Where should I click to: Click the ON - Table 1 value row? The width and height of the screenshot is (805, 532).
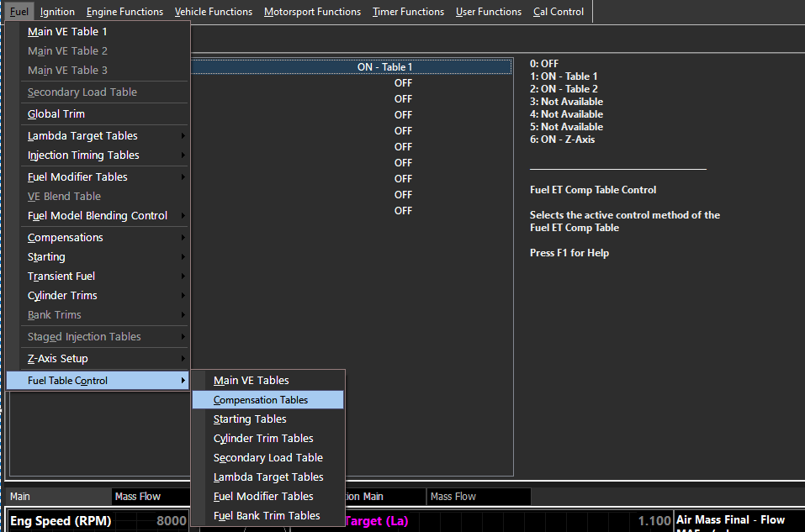coord(384,67)
